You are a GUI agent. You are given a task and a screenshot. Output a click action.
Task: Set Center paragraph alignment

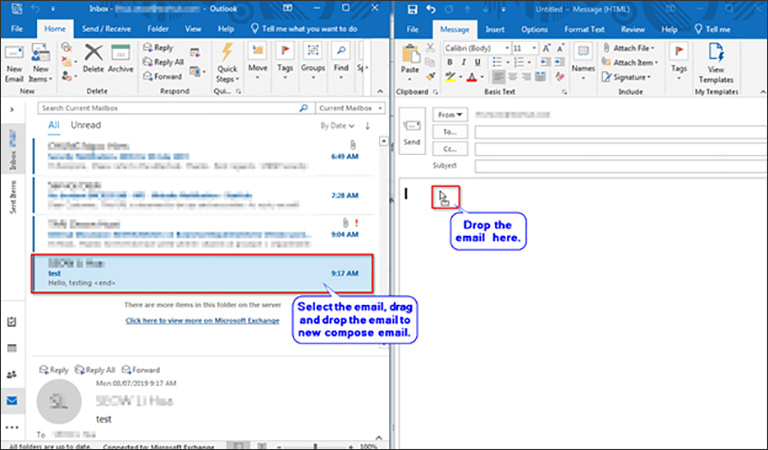(513, 76)
